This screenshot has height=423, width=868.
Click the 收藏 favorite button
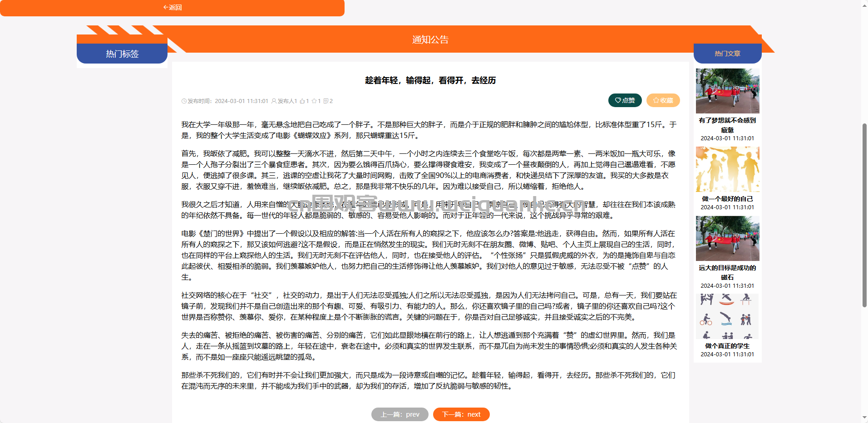[663, 100]
